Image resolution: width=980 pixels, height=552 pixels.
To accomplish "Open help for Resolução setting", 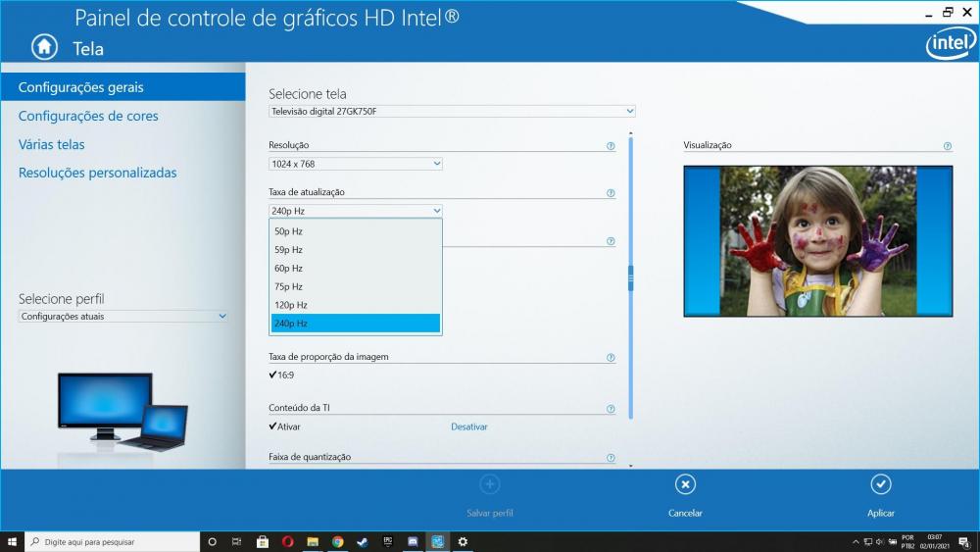I will coord(611,146).
